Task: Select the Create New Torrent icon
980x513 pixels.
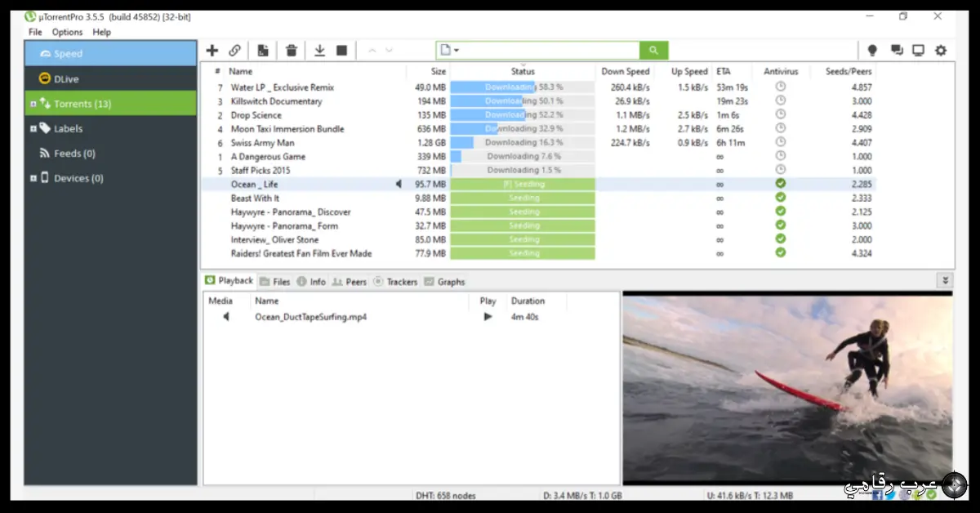Action: [263, 50]
